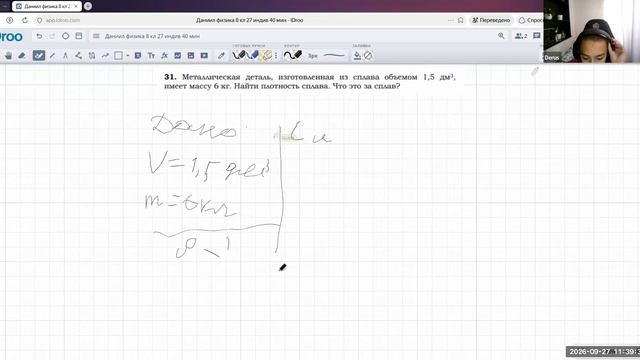
Task: Open the board hamburger menu
Action: 96,36
